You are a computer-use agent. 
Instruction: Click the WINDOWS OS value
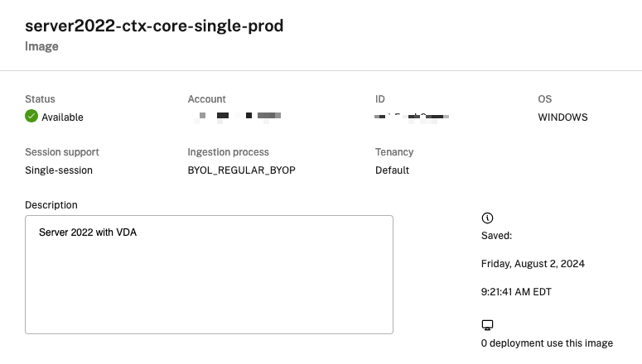[562, 117]
